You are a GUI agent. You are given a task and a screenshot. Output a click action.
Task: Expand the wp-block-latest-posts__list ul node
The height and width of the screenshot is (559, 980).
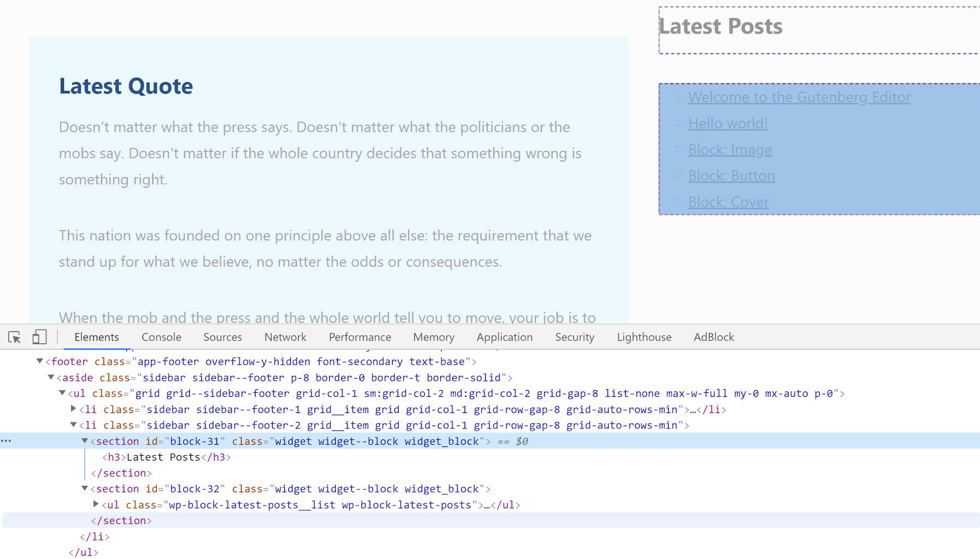[x=95, y=504]
